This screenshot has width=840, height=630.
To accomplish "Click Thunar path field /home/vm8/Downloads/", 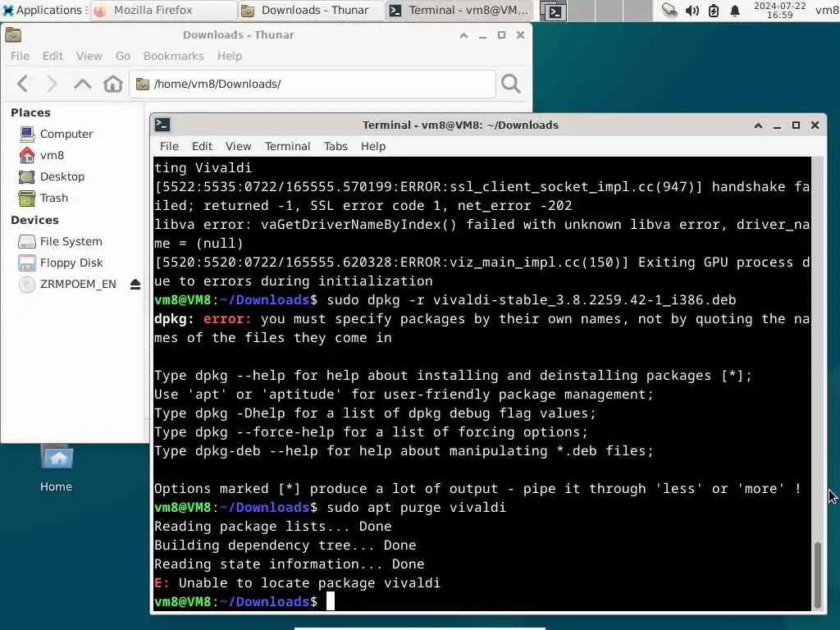I will click(313, 84).
